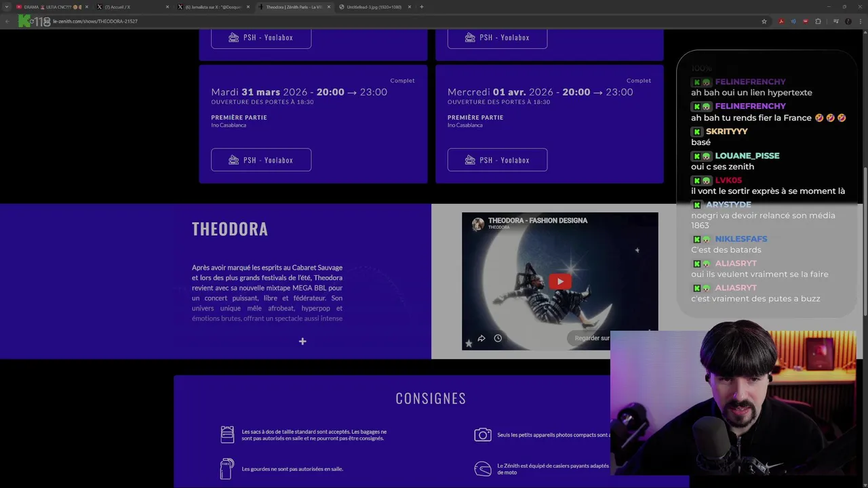The width and height of the screenshot is (868, 488).
Task: Click Kick badge beside SKRITYYY
Action: tap(696, 131)
